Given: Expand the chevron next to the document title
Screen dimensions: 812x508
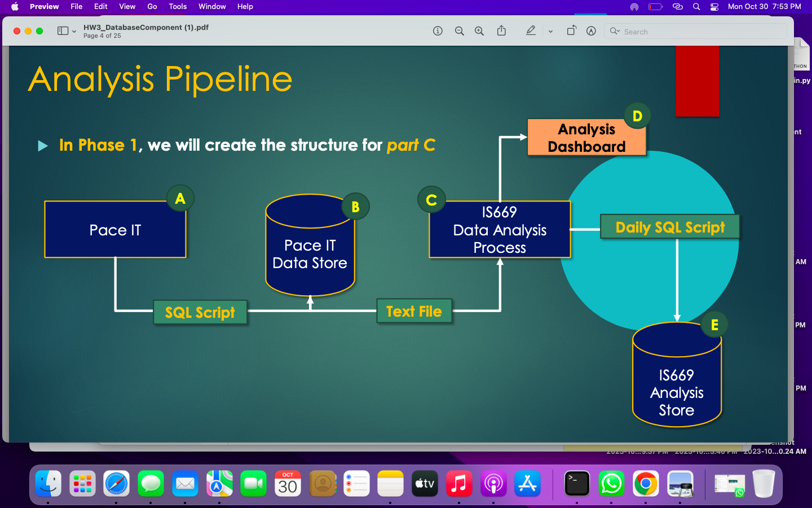Looking at the screenshot, I should [74, 31].
